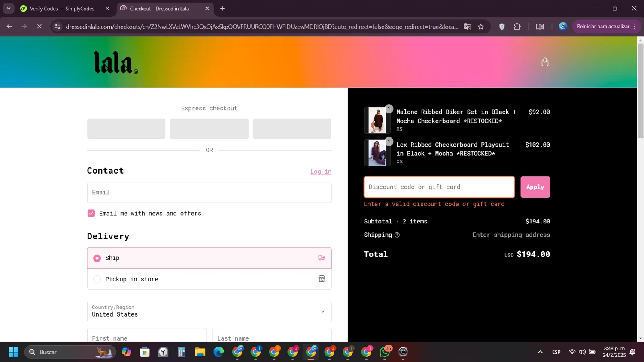The image size is (644, 362).
Task: Toggle Email me with news and offers
Action: click(x=91, y=213)
